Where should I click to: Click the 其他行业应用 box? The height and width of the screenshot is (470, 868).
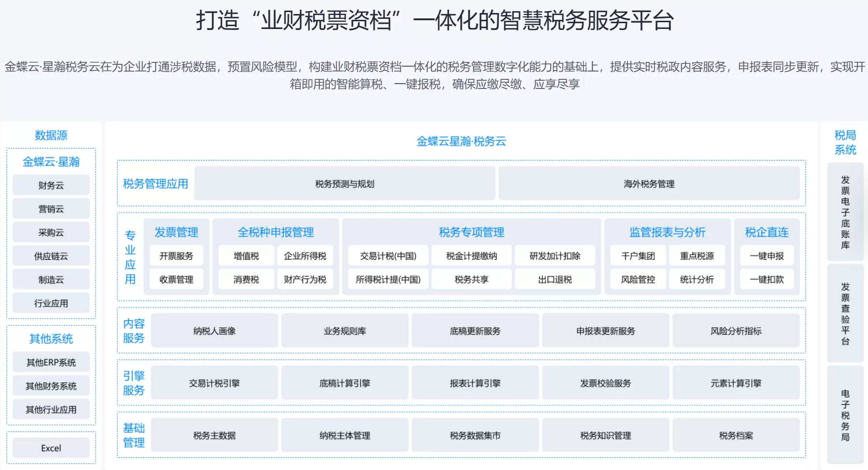[x=51, y=410]
